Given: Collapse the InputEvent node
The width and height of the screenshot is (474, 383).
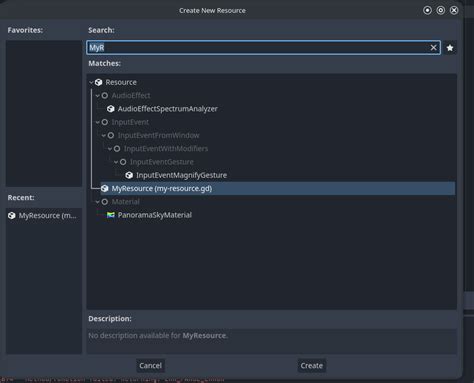Looking at the screenshot, I should pyautogui.click(x=98, y=122).
